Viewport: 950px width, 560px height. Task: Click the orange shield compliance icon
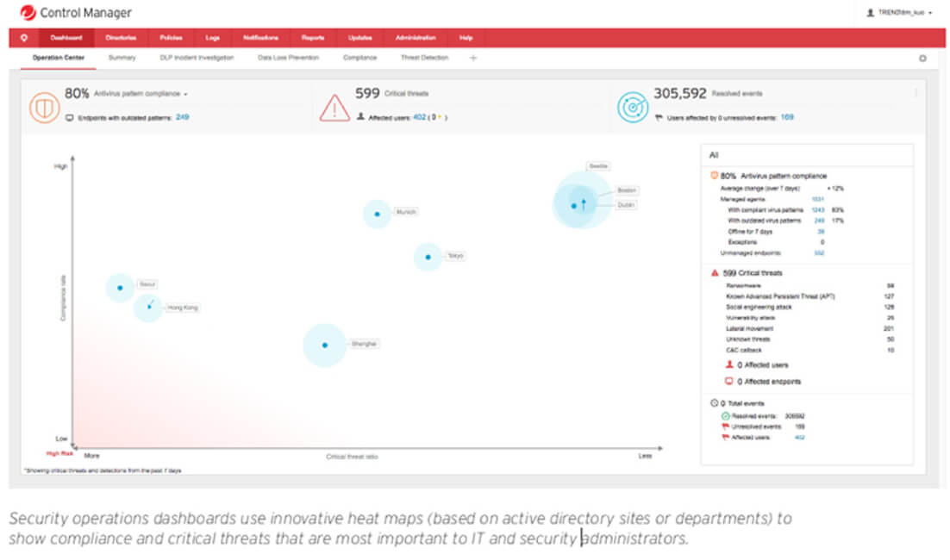click(44, 108)
